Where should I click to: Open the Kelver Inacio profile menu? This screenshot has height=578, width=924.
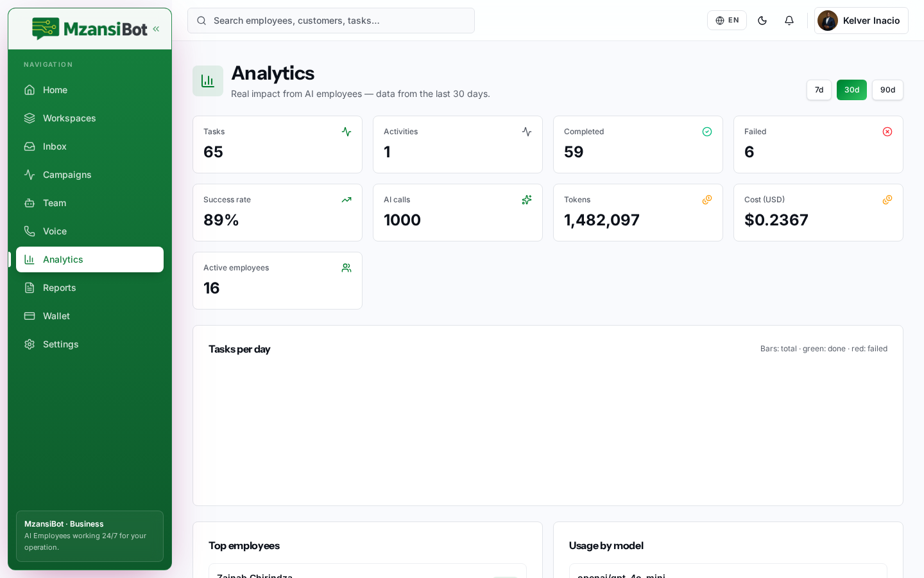(861, 21)
